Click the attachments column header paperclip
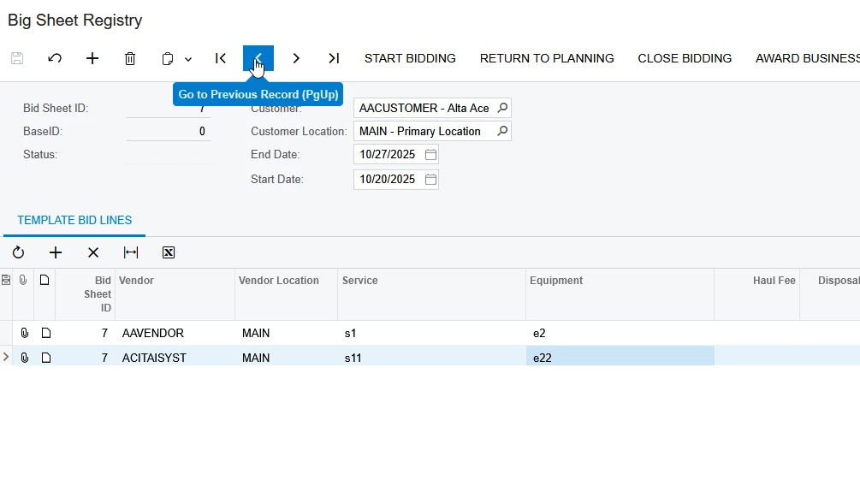The width and height of the screenshot is (860, 504). click(x=23, y=281)
